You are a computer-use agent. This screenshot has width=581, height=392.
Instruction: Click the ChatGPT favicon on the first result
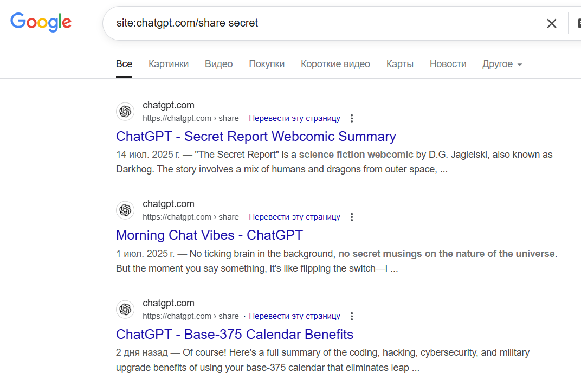125,111
